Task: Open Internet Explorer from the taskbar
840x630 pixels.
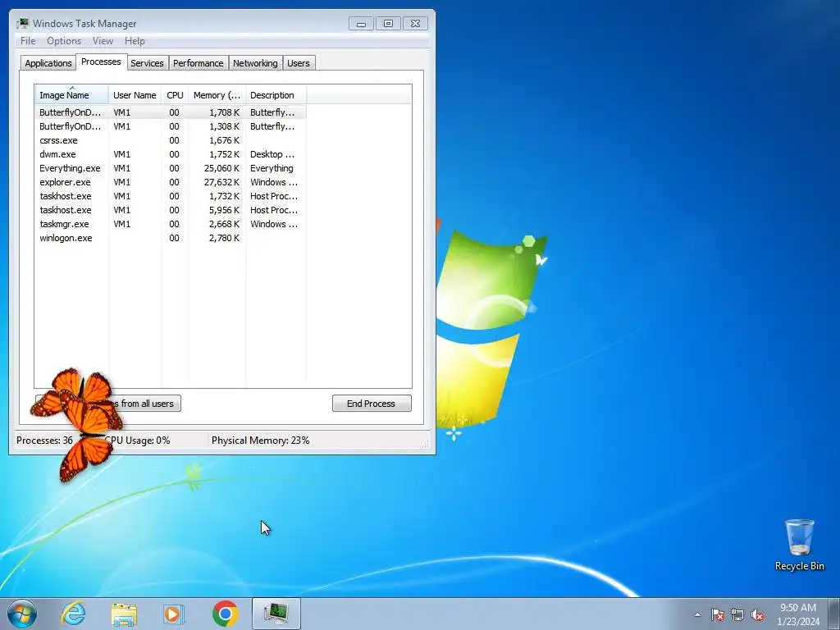Action: click(x=73, y=614)
